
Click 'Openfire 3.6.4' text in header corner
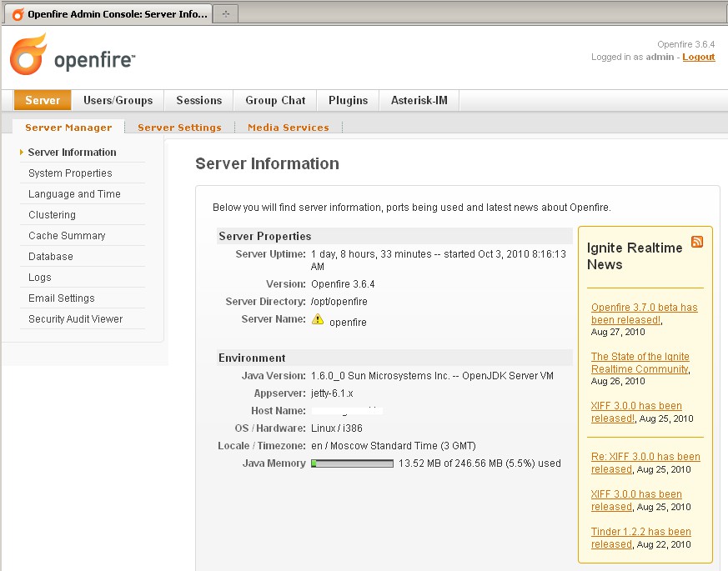coord(685,44)
